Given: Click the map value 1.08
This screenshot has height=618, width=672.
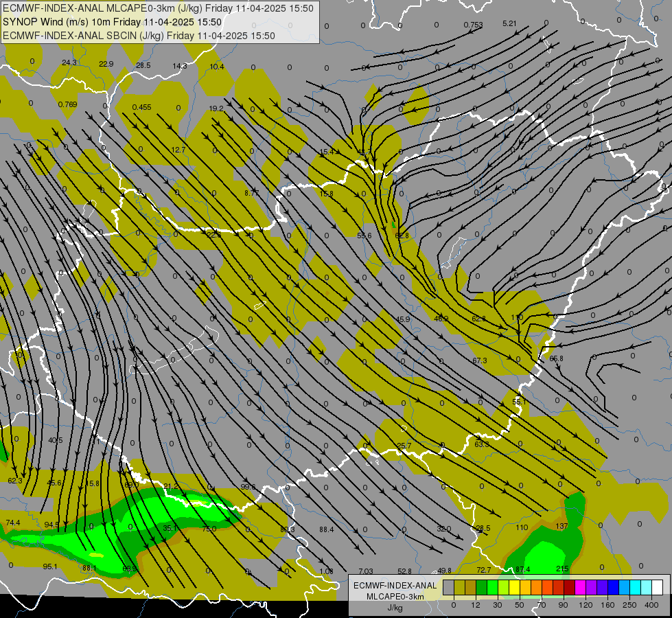Looking at the screenshot, I should 327,571.
